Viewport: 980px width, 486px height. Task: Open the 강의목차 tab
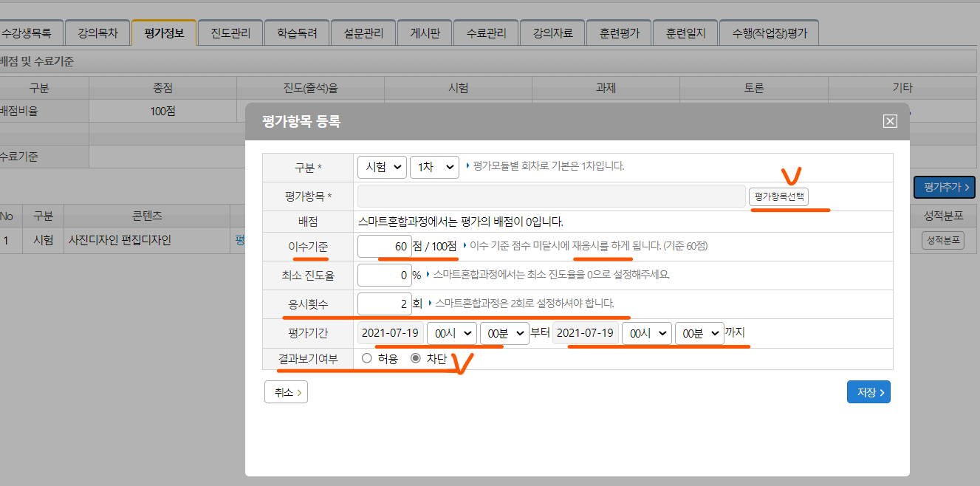(x=97, y=33)
